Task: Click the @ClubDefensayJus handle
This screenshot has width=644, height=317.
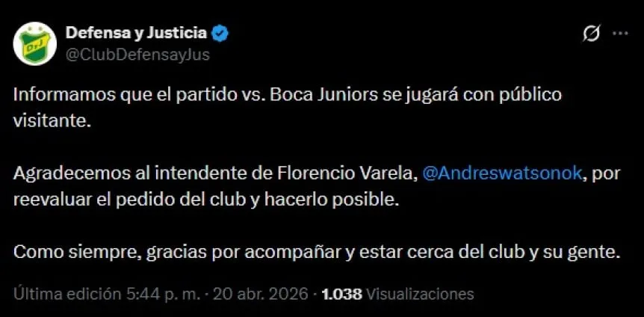Action: point(137,54)
